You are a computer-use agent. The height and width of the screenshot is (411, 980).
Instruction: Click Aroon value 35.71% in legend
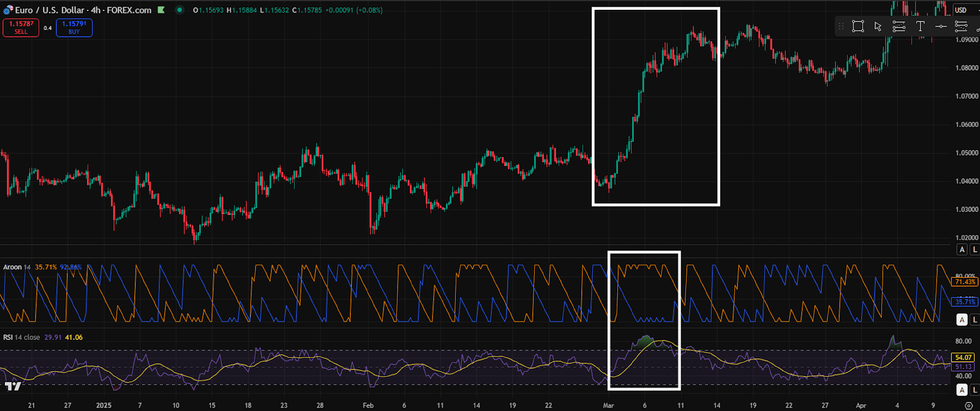pos(46,267)
